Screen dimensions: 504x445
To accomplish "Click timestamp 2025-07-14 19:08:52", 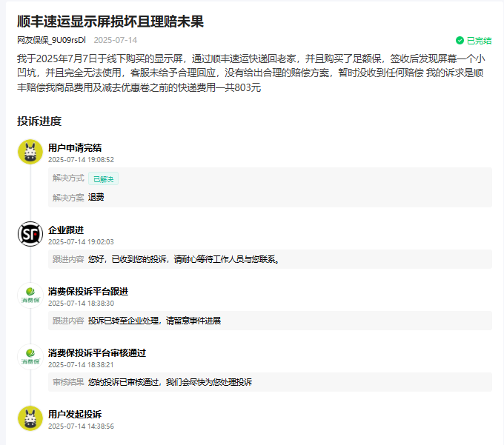I will (81, 160).
